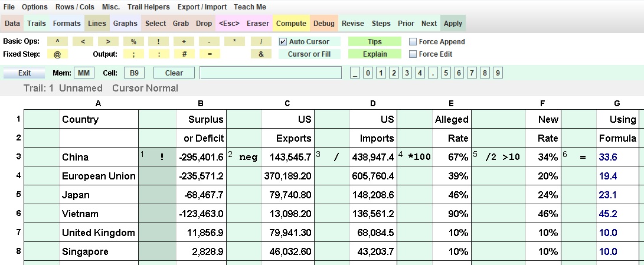Screen dimensions: 644x265
Task: Click the / basic operation button
Action: [x=261, y=41]
